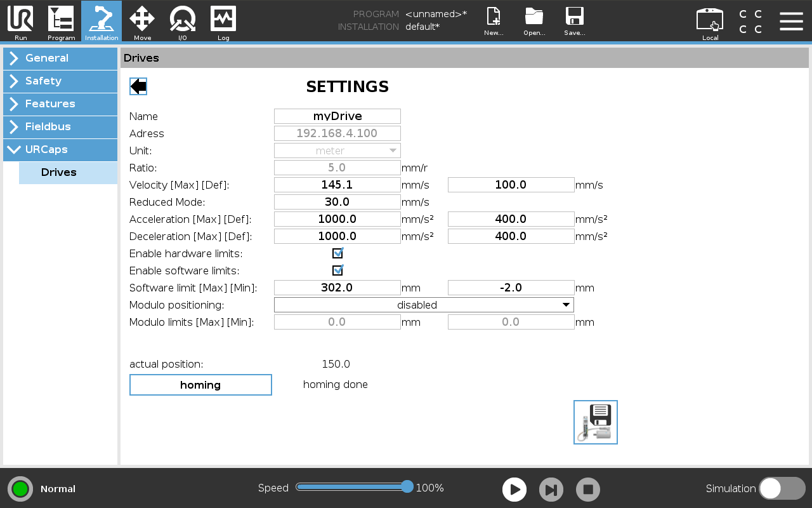Expand the Safety section in sidebar
The width and height of the screenshot is (812, 508).
[60, 81]
